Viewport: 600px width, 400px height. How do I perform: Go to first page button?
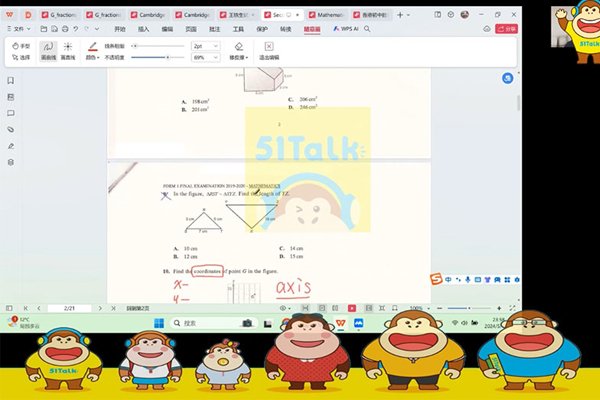tap(26, 308)
